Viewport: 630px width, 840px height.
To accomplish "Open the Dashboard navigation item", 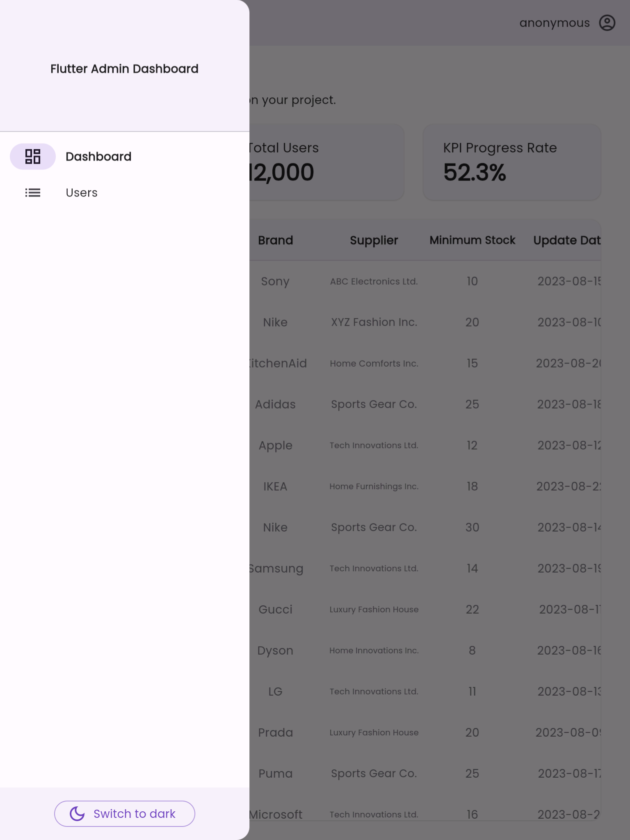I will point(125,156).
